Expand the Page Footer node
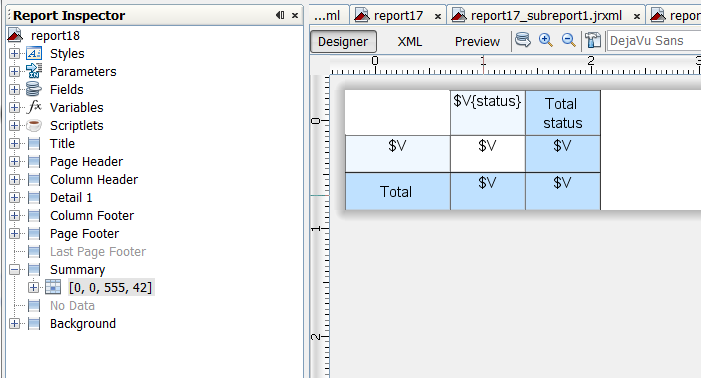This screenshot has width=701, height=378. click(14, 234)
